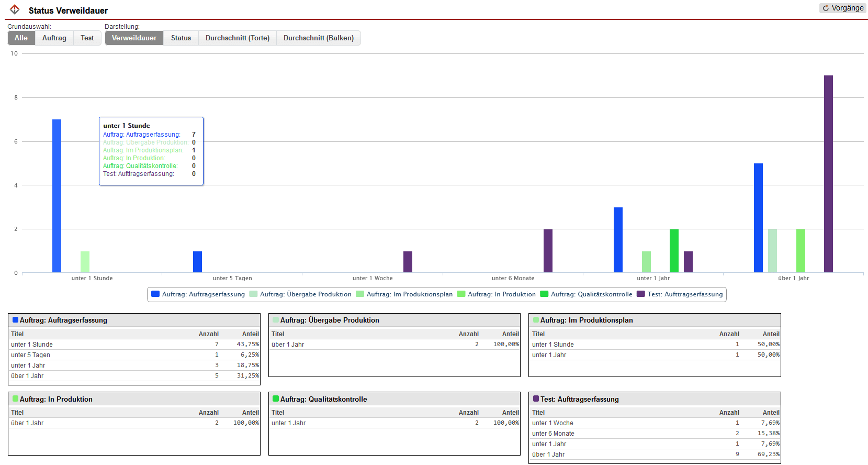The height and width of the screenshot is (465, 868).
Task: Click the Anzahl column header in Auftragserfassung table
Action: (x=208, y=334)
